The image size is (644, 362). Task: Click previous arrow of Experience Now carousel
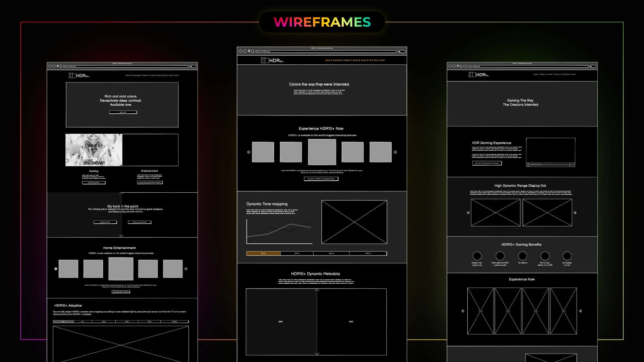[x=463, y=311]
